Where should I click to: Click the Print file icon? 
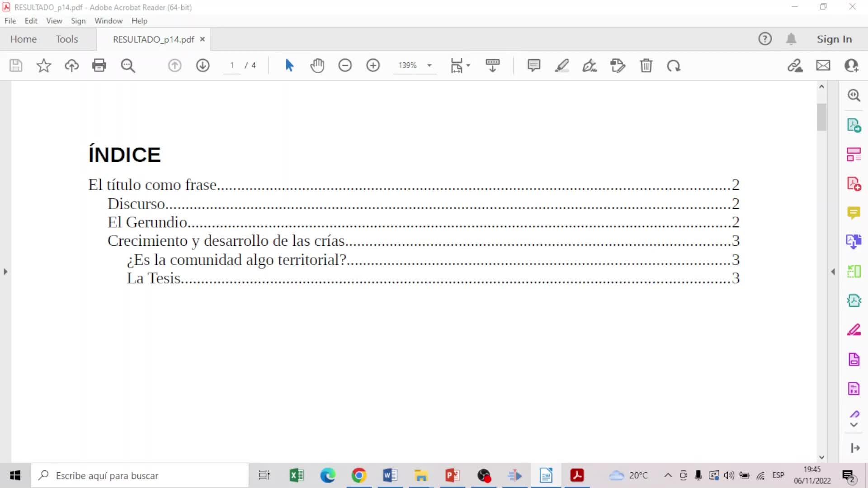99,66
